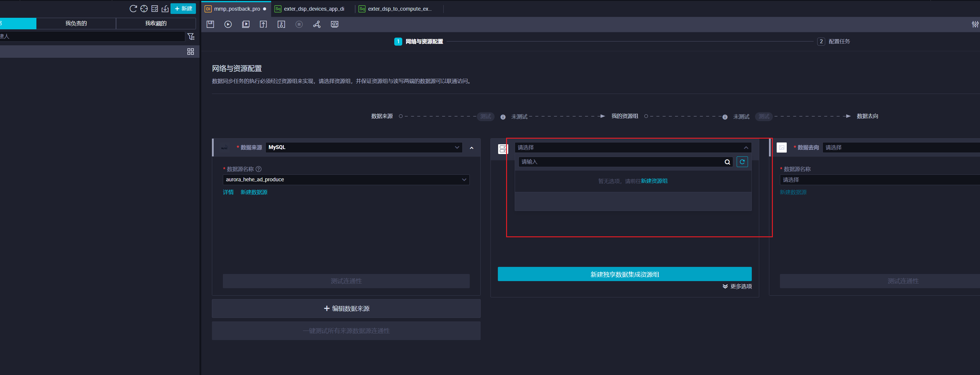Click step 1 网络与资源配置
The height and width of the screenshot is (375, 980).
click(419, 41)
